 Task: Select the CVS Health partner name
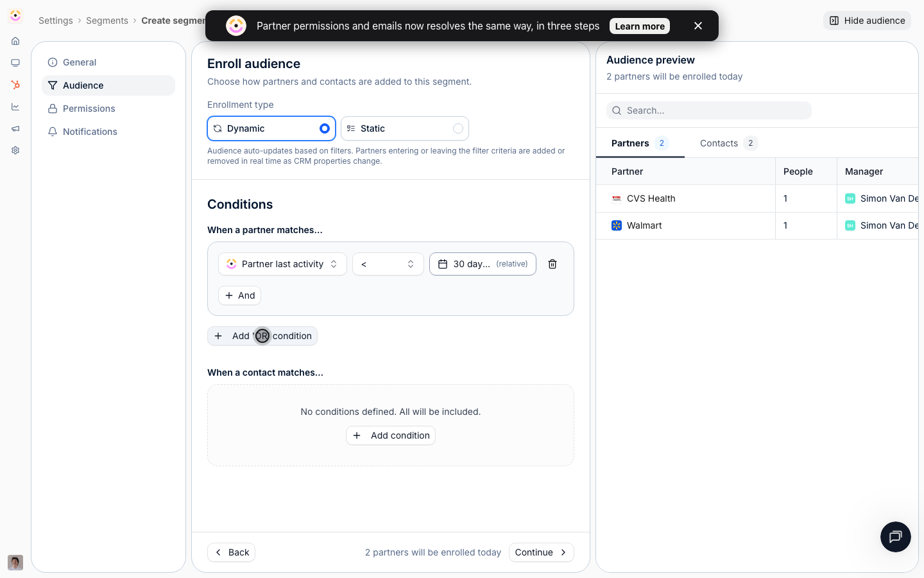click(651, 198)
